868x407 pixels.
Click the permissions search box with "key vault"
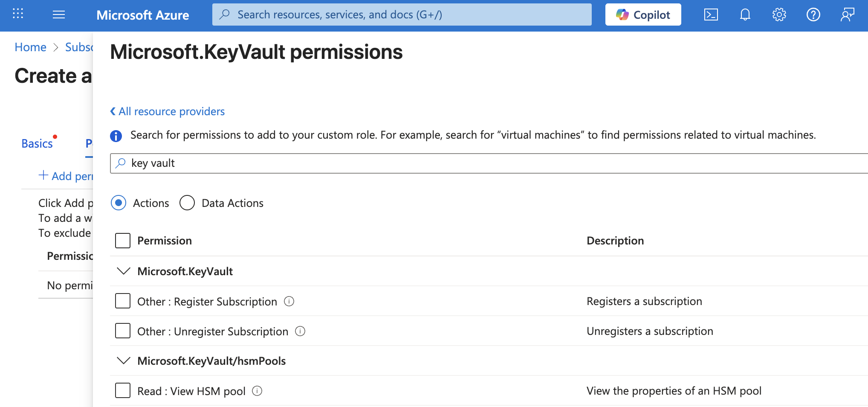(x=469, y=163)
